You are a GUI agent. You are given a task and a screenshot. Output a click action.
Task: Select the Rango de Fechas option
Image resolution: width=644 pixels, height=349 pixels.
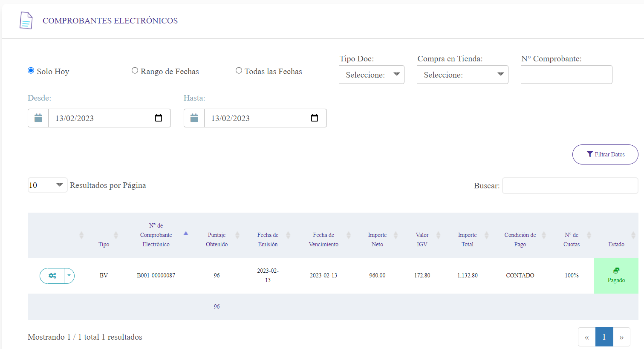pyautogui.click(x=135, y=71)
